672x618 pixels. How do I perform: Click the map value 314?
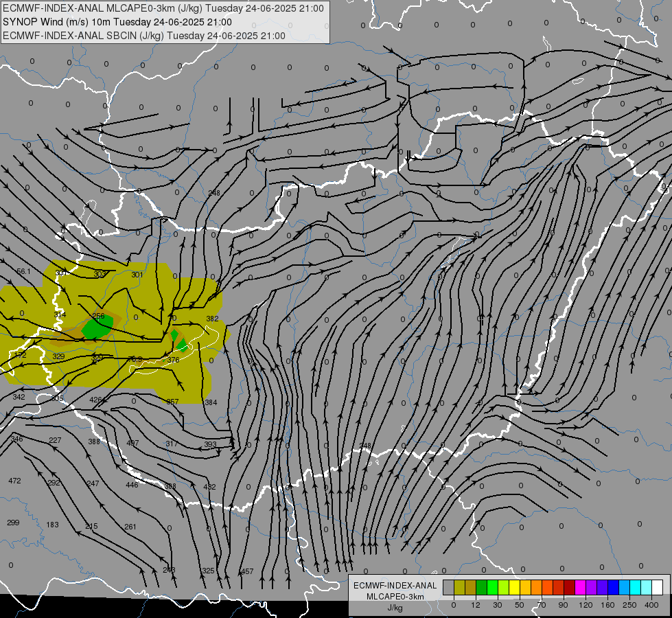pos(60,314)
